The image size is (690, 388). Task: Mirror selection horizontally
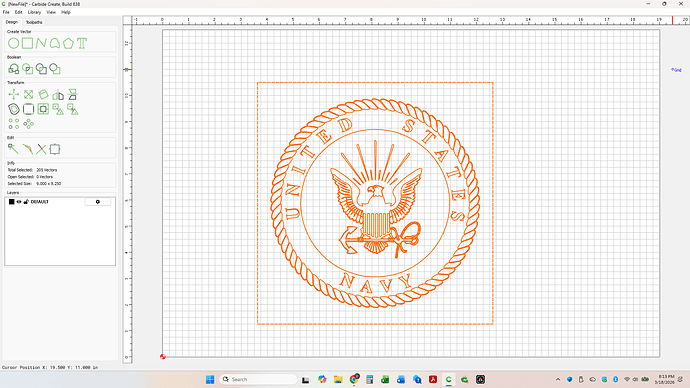pyautogui.click(x=58, y=94)
